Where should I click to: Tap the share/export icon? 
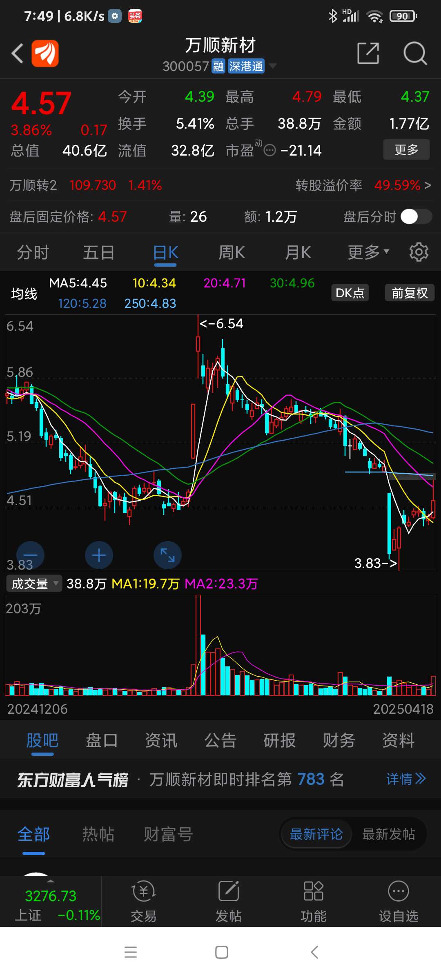[x=368, y=53]
